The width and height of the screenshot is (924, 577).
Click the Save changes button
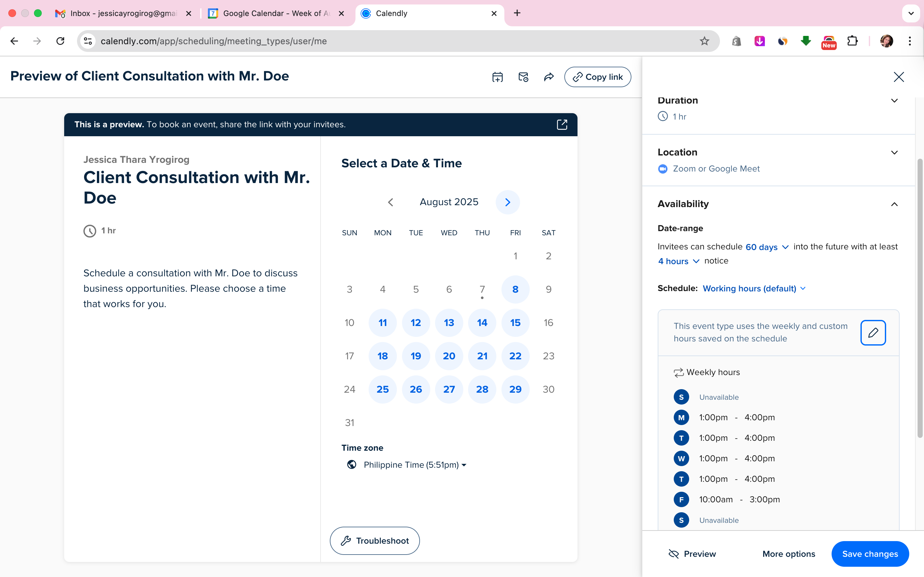tap(870, 554)
